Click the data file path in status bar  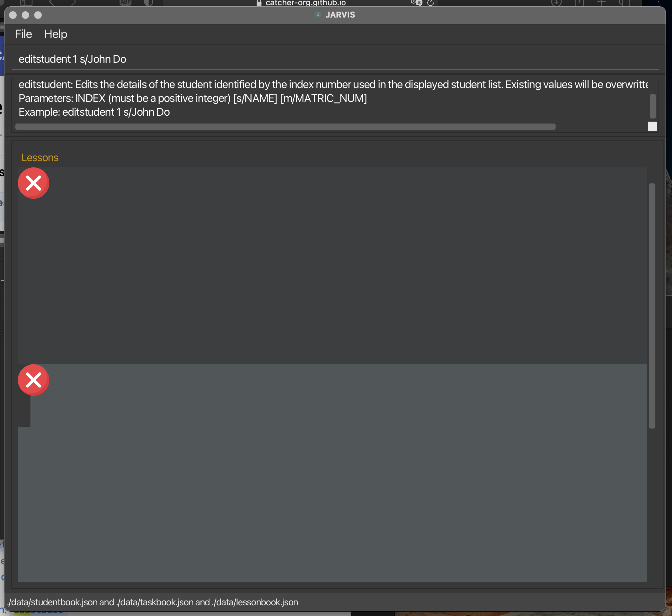[x=152, y=602]
